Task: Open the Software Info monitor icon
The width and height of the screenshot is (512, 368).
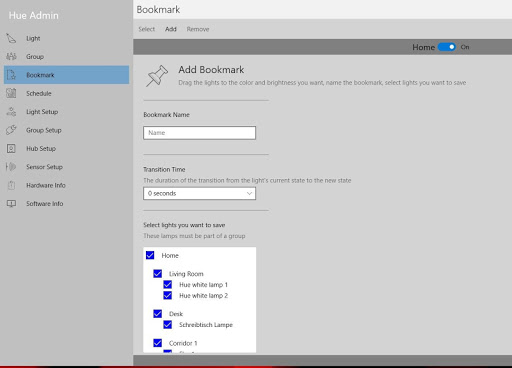Action: (x=11, y=203)
